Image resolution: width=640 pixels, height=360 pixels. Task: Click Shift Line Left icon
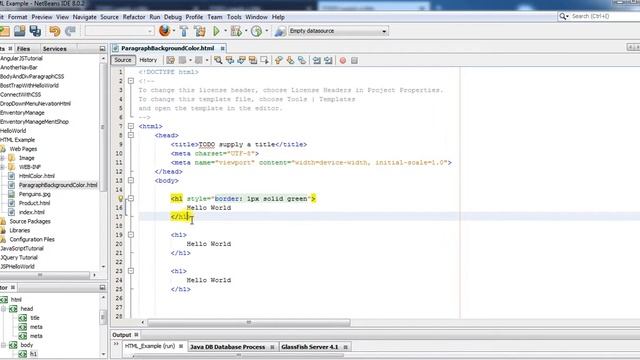point(317,60)
